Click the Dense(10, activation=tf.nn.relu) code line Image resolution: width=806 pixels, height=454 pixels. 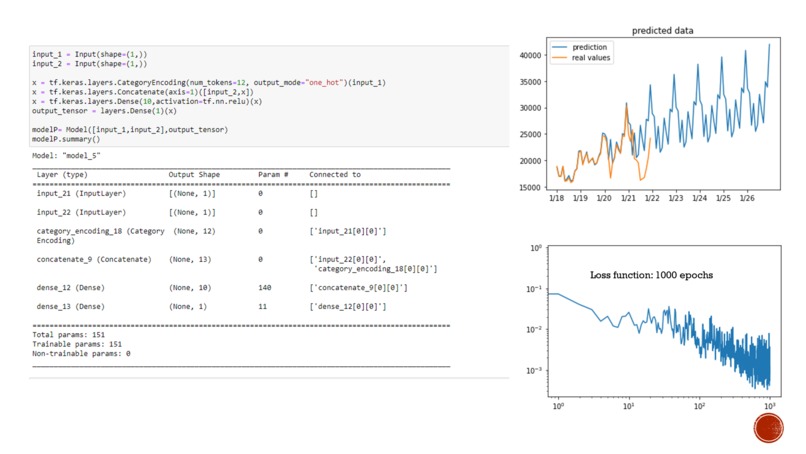(147, 101)
